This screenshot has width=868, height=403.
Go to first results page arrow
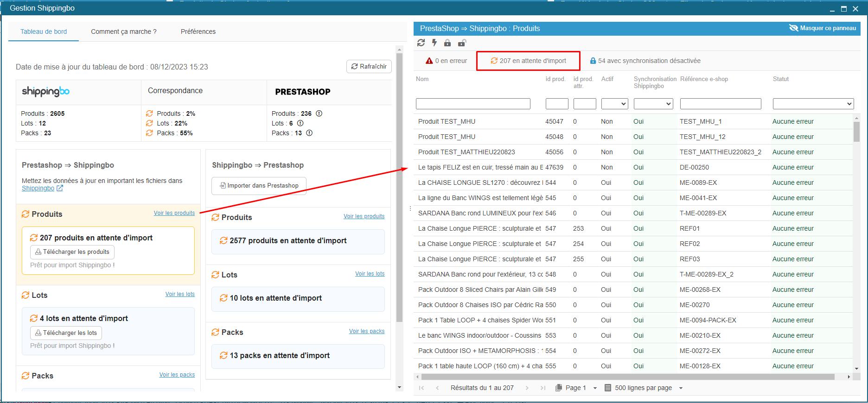(x=421, y=388)
